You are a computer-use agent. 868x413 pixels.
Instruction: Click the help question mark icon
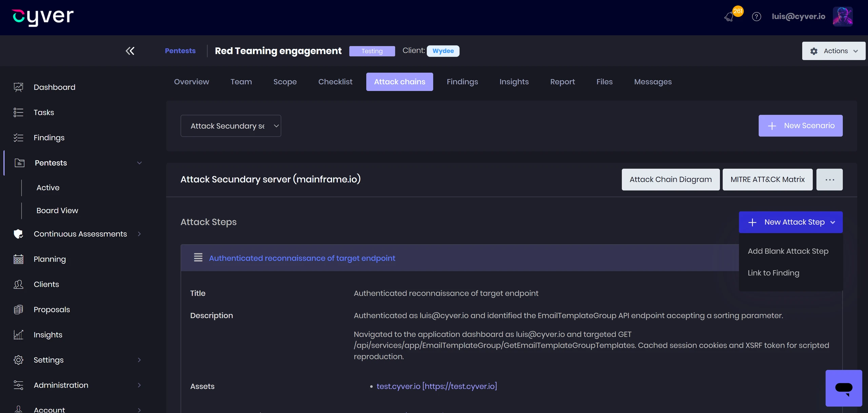tap(756, 17)
